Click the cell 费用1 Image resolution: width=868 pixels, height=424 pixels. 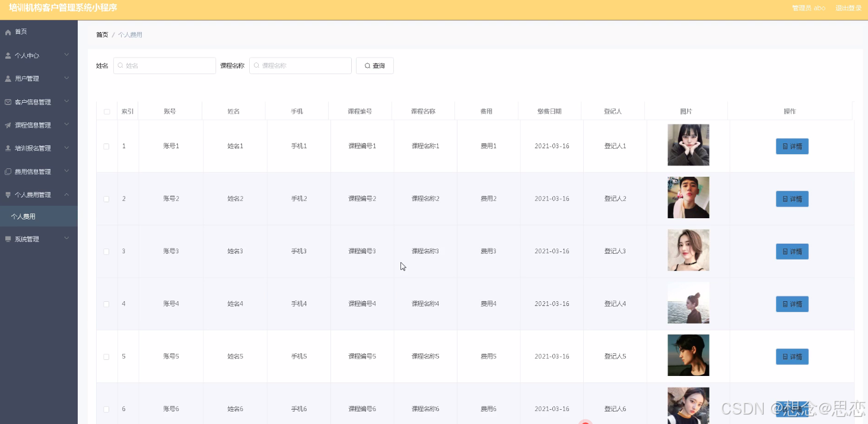pyautogui.click(x=488, y=146)
